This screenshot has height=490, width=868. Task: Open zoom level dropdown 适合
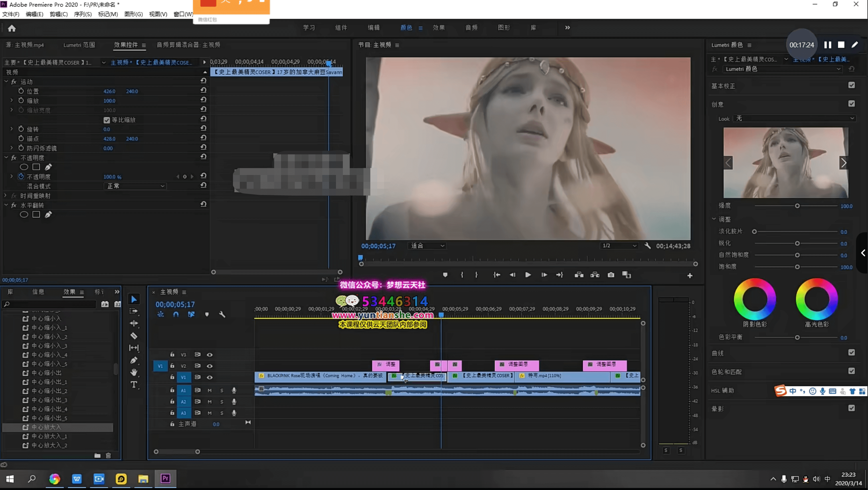tap(427, 245)
